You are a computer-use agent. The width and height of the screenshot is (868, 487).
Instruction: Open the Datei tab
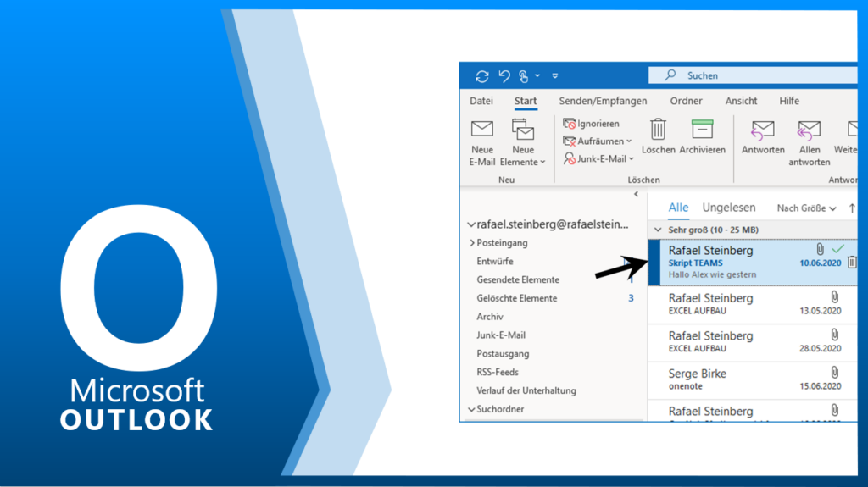481,101
